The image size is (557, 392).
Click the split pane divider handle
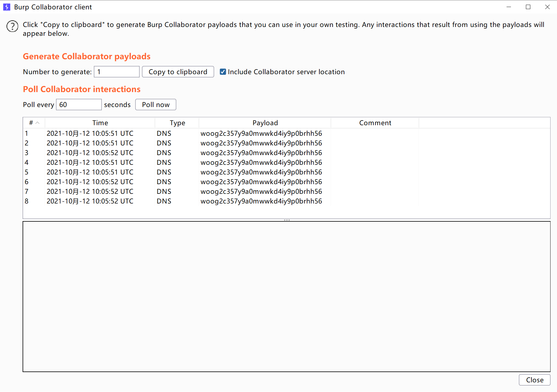tap(287, 220)
